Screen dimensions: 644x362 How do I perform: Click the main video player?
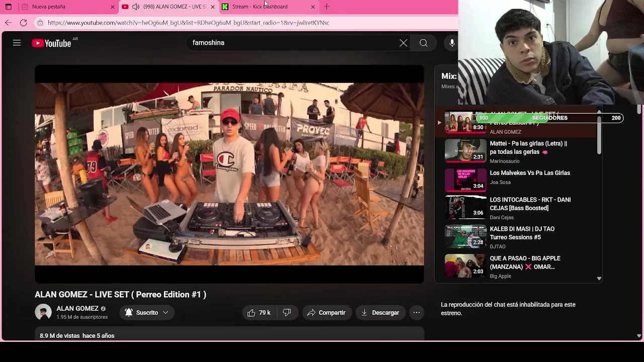tap(229, 174)
